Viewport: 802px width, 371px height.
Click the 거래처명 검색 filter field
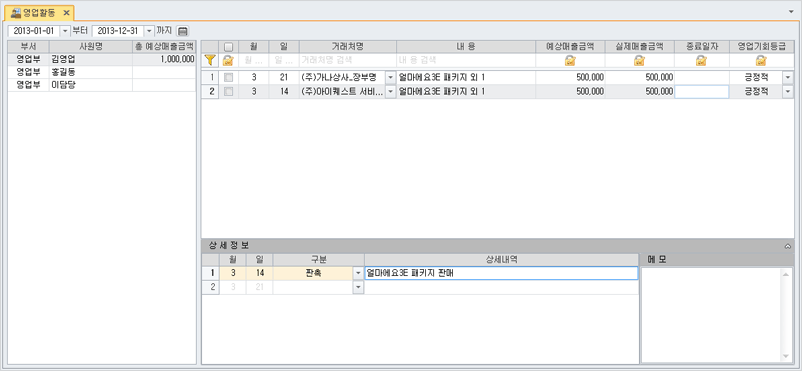[348, 61]
